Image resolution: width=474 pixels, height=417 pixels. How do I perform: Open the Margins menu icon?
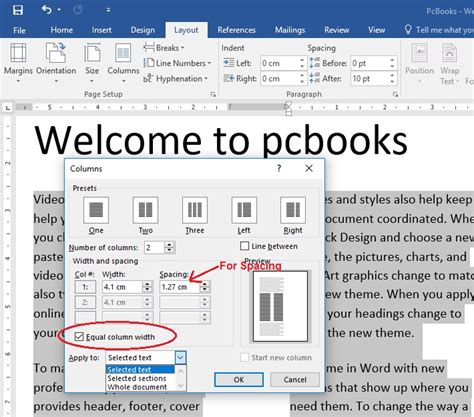pos(18,53)
